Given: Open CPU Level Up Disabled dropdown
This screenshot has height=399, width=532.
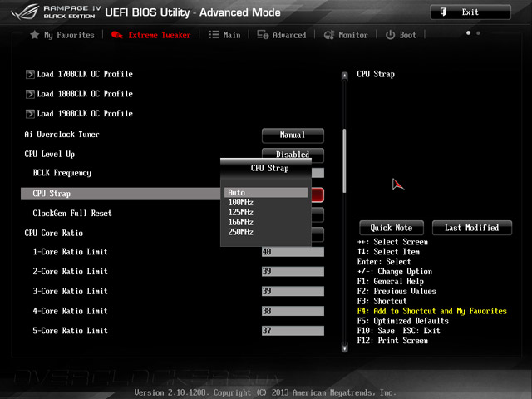Looking at the screenshot, I should [293, 153].
